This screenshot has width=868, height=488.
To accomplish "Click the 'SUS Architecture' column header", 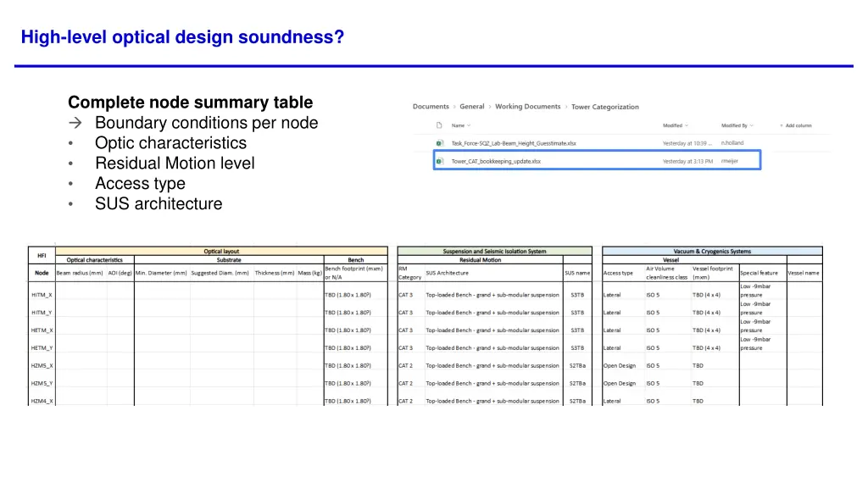I will coord(492,273).
